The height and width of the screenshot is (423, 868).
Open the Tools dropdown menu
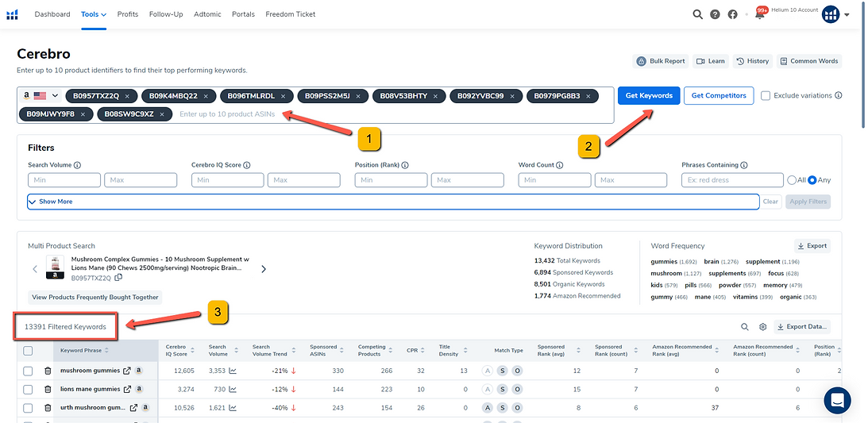coord(94,14)
